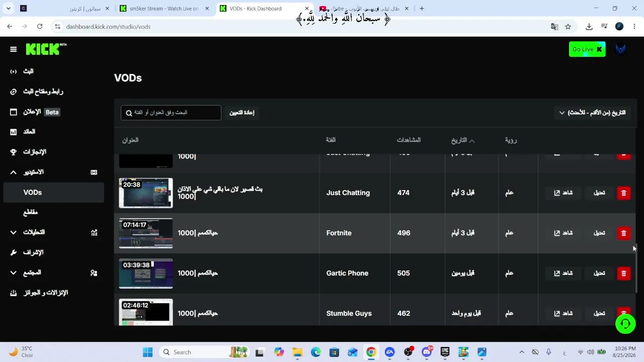The height and width of the screenshot is (362, 644).
Task: Open File Explorer from the taskbar
Action: (x=297, y=352)
